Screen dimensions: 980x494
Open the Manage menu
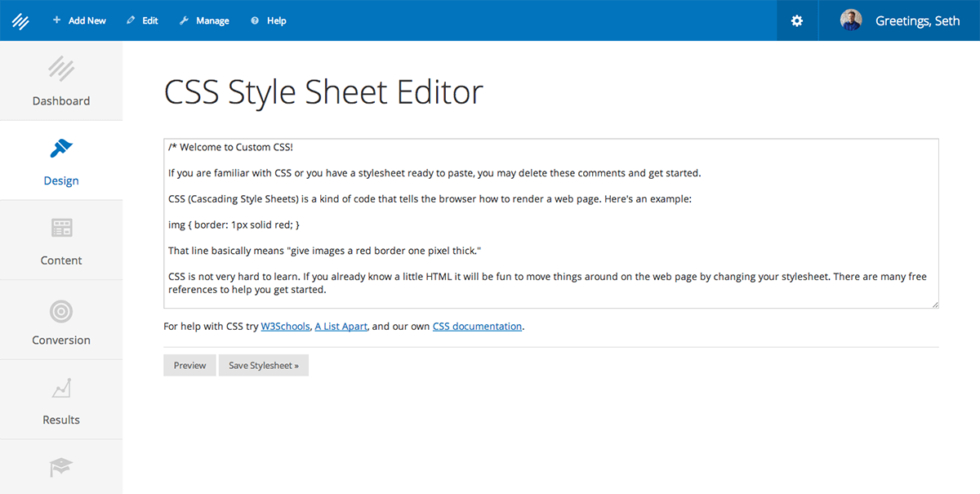tap(204, 20)
